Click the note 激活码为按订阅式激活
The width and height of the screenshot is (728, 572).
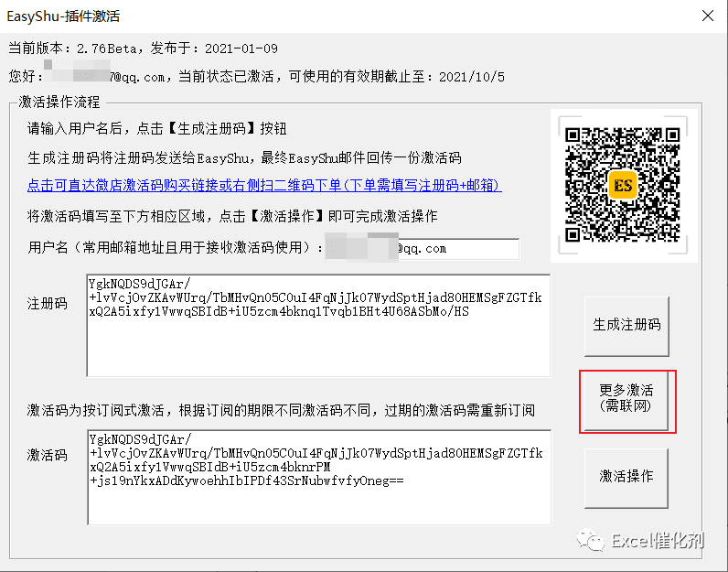[x=281, y=410]
